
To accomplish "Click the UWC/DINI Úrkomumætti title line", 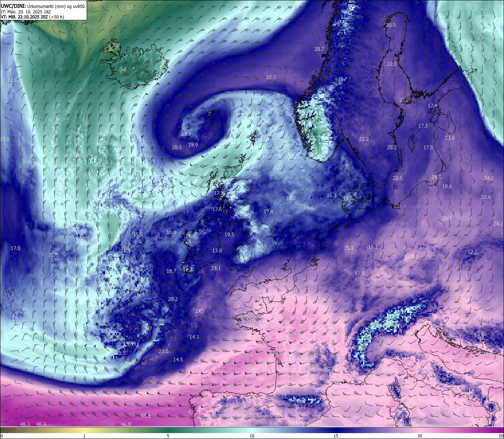I will pyautogui.click(x=43, y=6).
